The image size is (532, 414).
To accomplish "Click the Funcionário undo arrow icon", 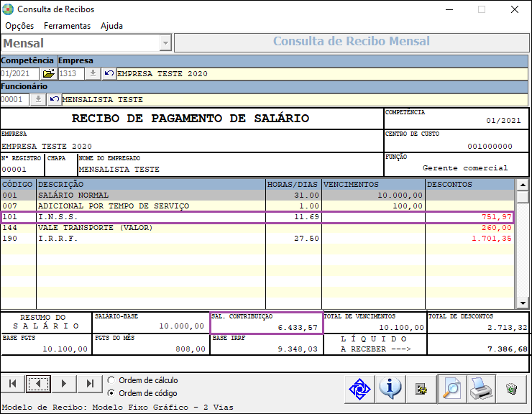I will pyautogui.click(x=55, y=99).
